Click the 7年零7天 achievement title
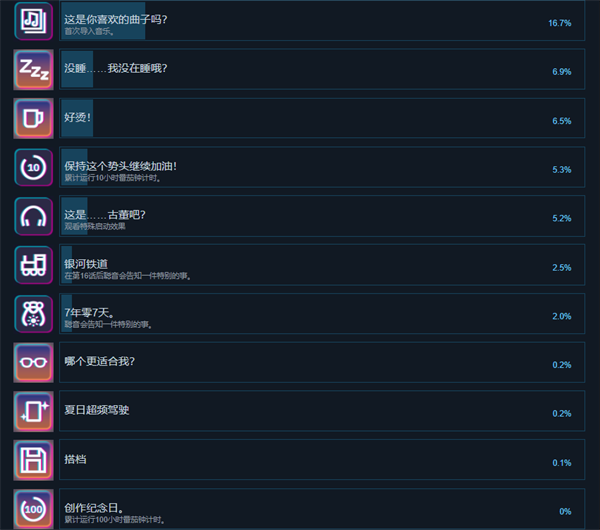 click(89, 313)
